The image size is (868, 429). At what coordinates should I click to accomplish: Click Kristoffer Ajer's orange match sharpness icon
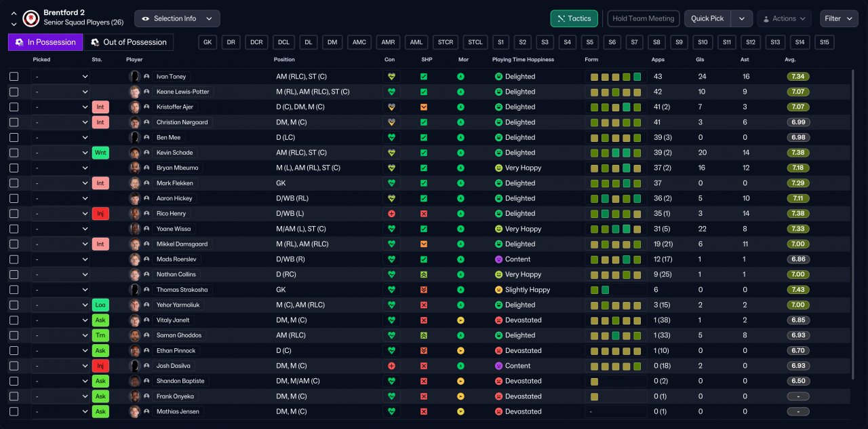click(424, 107)
